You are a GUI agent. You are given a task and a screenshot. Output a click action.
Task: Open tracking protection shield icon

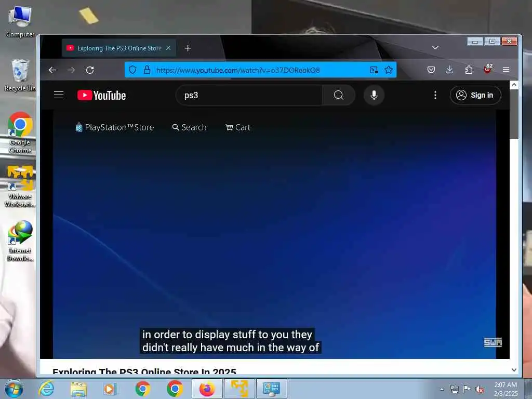(132, 70)
